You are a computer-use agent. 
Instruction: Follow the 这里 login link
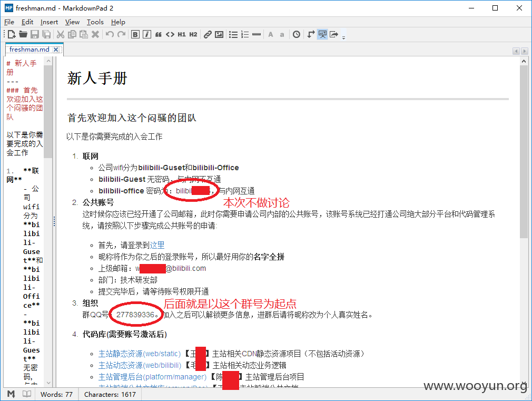[x=157, y=245]
